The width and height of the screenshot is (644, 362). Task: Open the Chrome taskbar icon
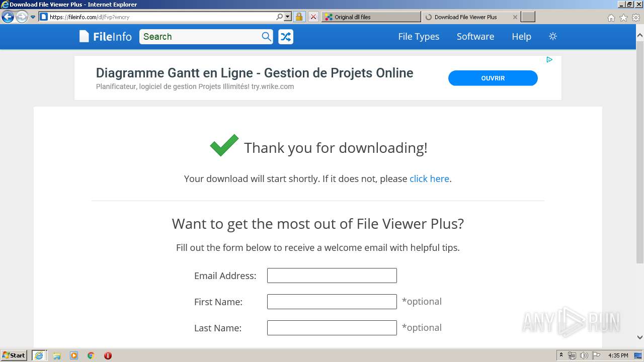91,355
